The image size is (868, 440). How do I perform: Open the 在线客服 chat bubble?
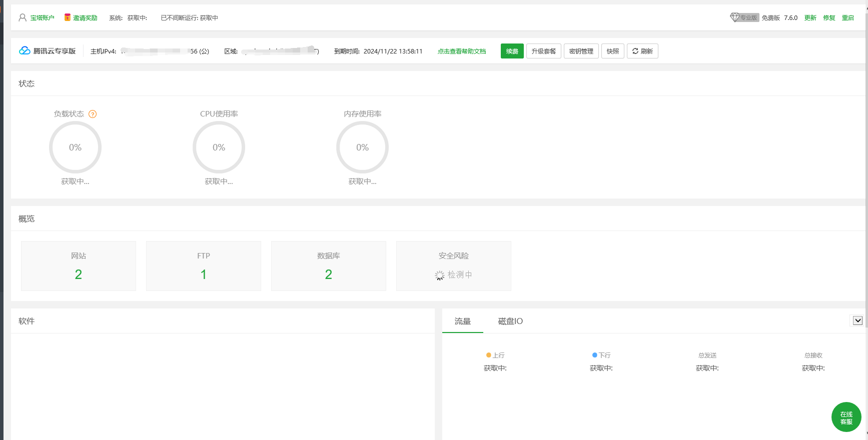point(846,417)
